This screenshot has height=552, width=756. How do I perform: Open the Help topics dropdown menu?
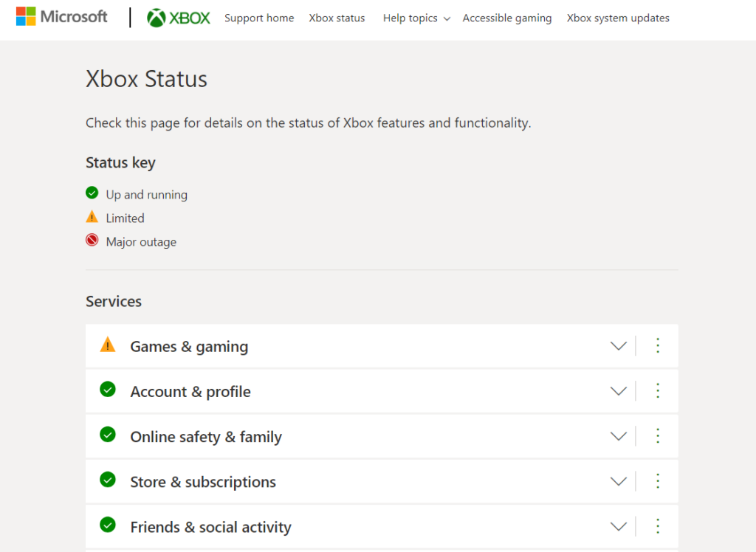click(x=416, y=18)
